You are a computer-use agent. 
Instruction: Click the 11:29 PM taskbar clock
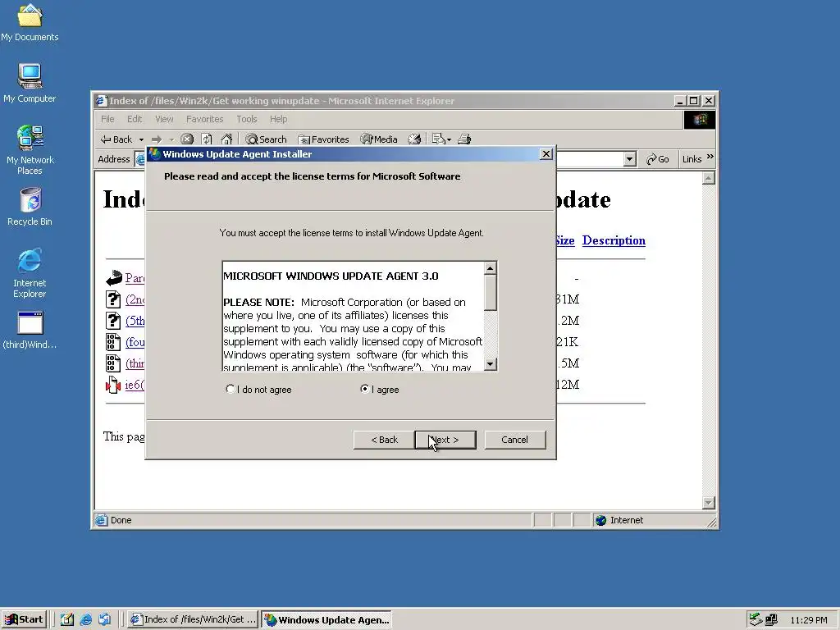(808, 620)
